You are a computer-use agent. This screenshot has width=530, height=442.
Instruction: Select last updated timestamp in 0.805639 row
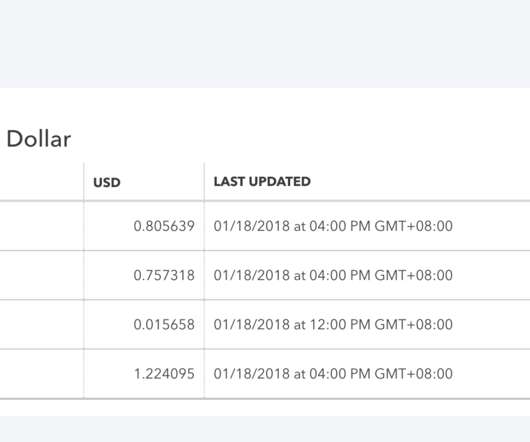(333, 226)
